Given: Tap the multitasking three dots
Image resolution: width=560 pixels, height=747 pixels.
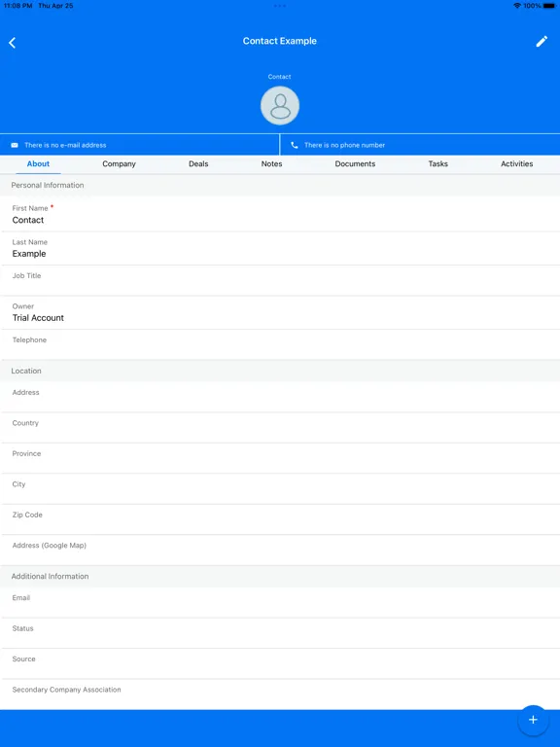Looking at the screenshot, I should coord(280,6).
